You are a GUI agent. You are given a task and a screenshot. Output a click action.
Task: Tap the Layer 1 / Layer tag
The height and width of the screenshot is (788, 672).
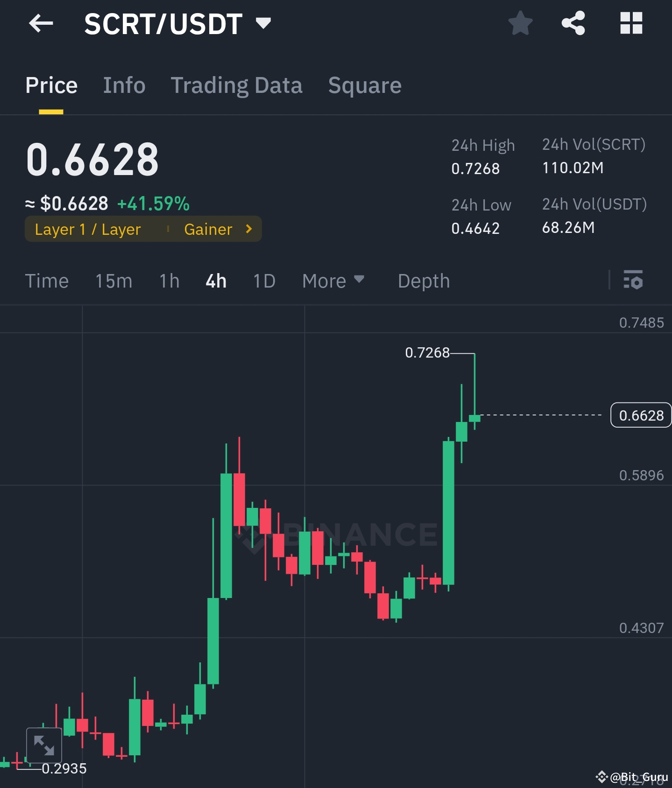88,229
